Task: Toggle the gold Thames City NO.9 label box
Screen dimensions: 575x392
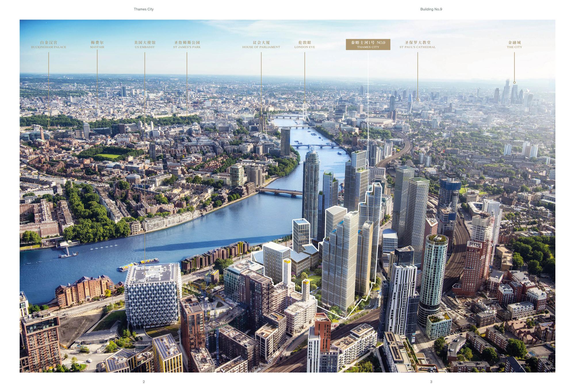Action: (368, 45)
